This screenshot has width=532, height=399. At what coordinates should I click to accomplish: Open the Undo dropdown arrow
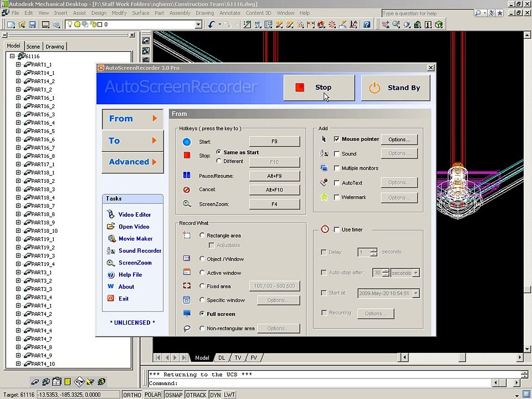pos(220,24)
